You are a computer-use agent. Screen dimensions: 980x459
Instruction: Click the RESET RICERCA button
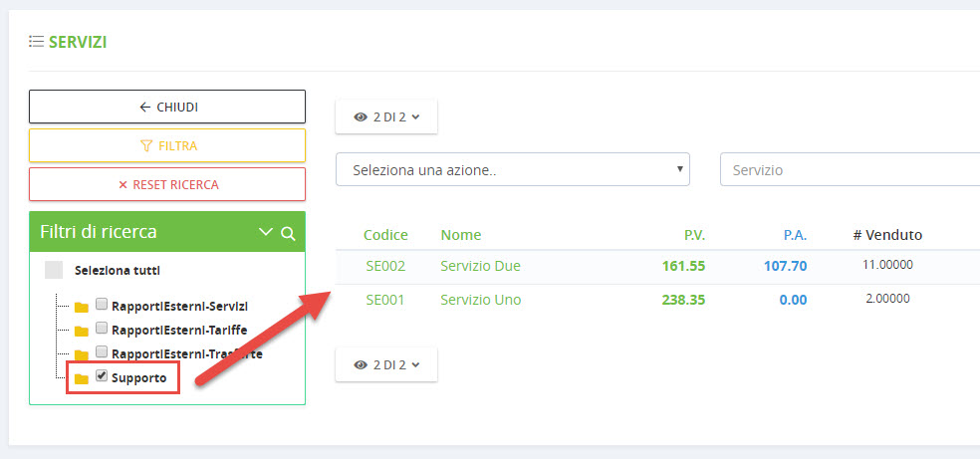pyautogui.click(x=167, y=184)
